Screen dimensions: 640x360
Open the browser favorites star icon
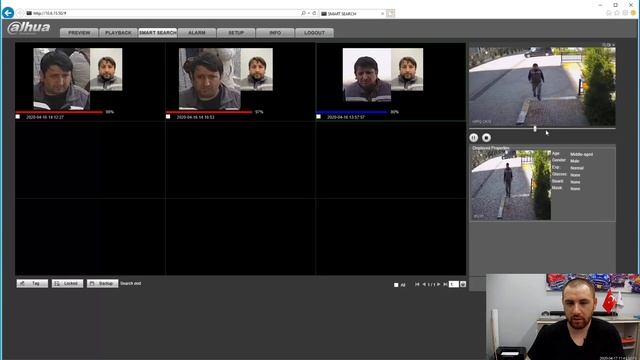tap(617, 13)
